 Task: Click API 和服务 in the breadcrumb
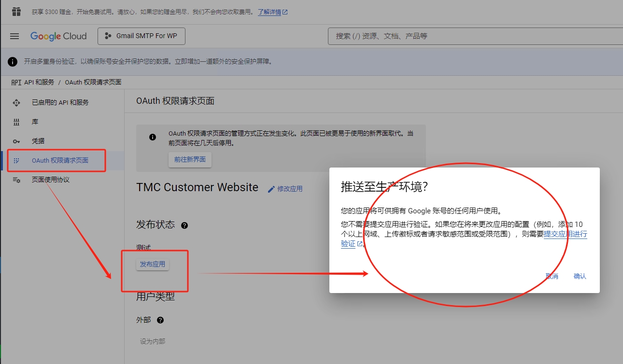click(39, 83)
